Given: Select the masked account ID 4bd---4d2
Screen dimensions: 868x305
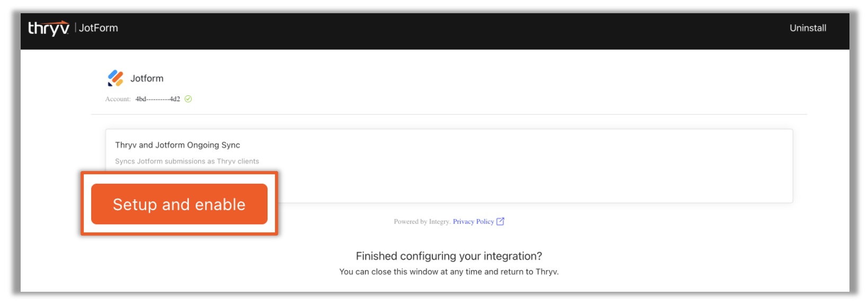Looking at the screenshot, I should [158, 99].
